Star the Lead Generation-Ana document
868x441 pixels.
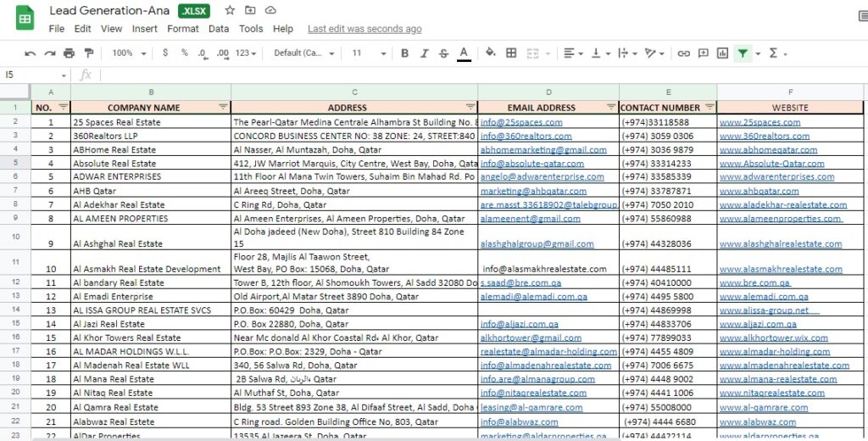[x=230, y=10]
